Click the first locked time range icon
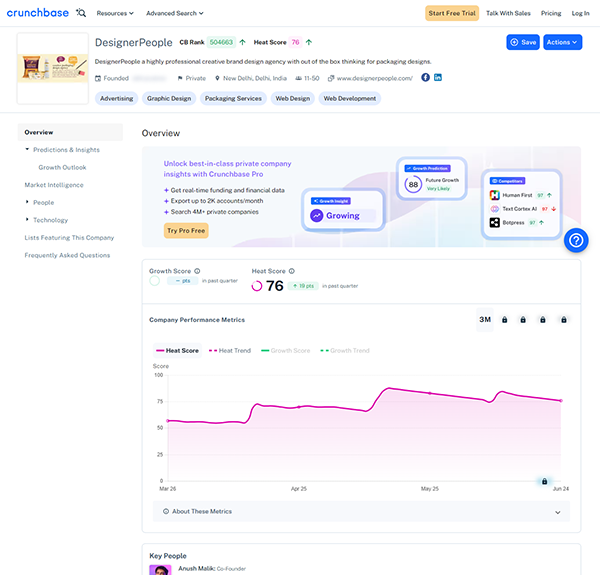This screenshot has height=575, width=600. tap(504, 319)
